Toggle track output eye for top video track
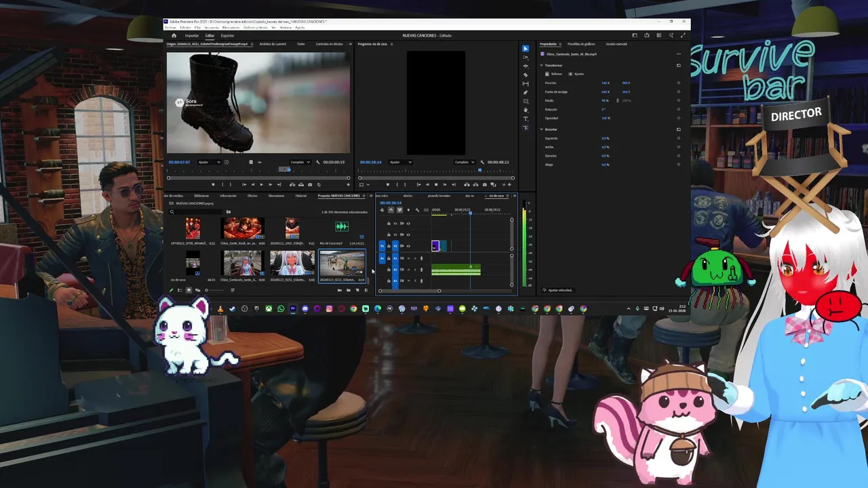 [x=408, y=223]
